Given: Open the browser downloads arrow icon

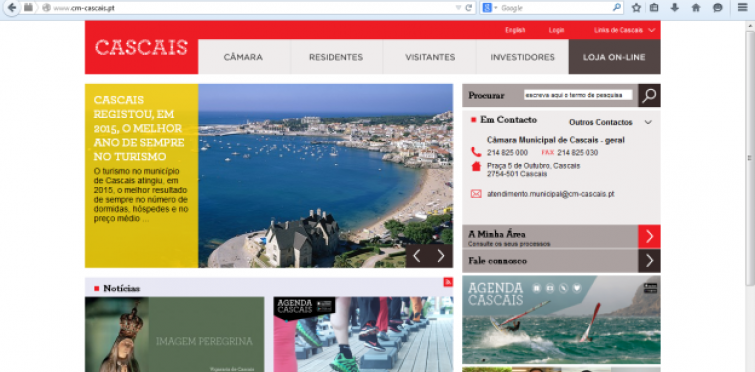Looking at the screenshot, I should tap(675, 8).
